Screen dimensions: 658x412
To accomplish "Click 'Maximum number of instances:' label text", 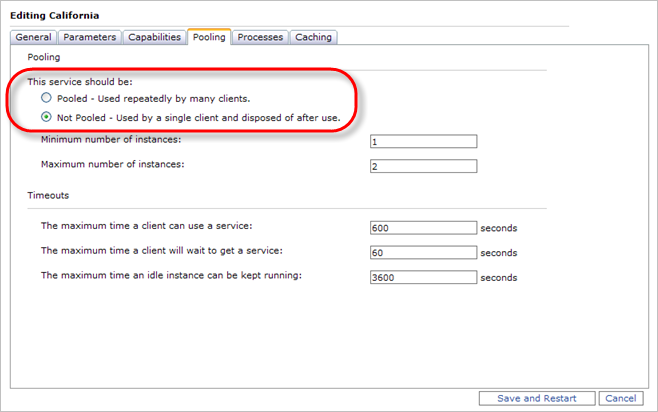I will (x=112, y=164).
